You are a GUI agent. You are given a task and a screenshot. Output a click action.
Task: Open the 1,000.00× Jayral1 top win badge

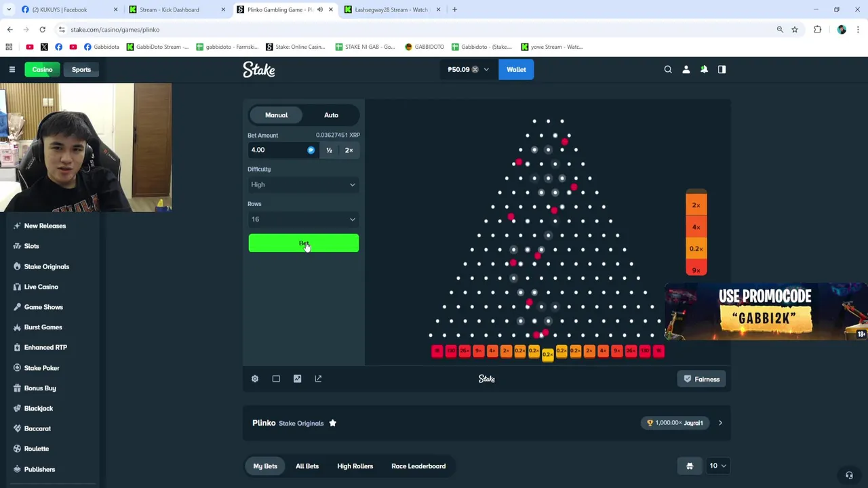tap(675, 423)
